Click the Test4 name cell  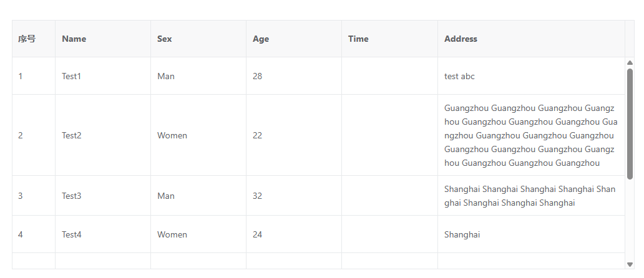72,234
